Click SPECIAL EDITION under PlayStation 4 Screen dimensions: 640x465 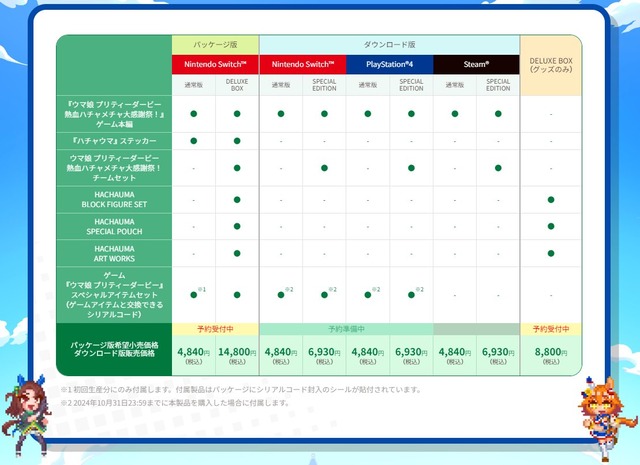click(x=411, y=85)
